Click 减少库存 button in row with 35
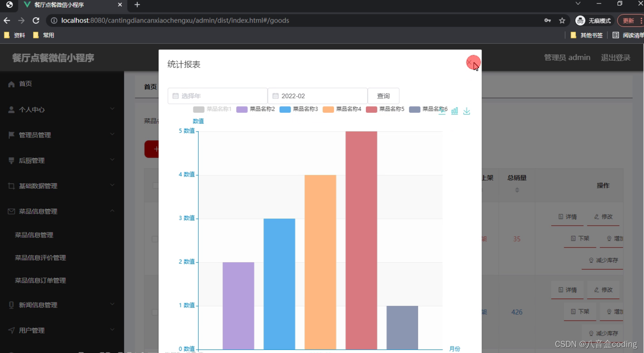 click(x=603, y=261)
